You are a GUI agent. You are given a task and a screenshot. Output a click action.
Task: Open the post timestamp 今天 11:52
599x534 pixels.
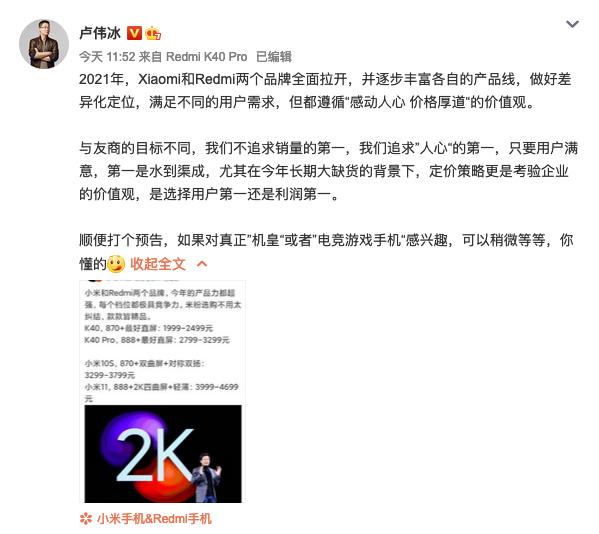click(x=107, y=57)
